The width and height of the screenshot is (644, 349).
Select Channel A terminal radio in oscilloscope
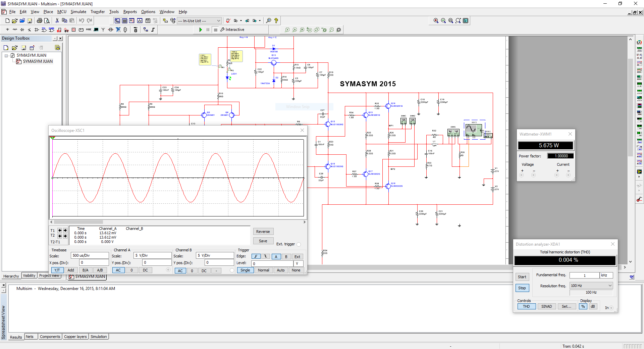tap(168, 270)
